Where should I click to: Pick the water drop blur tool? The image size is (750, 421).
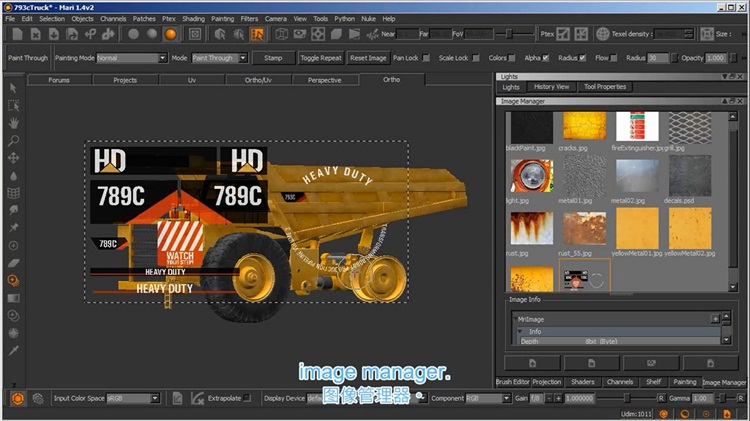13,176
